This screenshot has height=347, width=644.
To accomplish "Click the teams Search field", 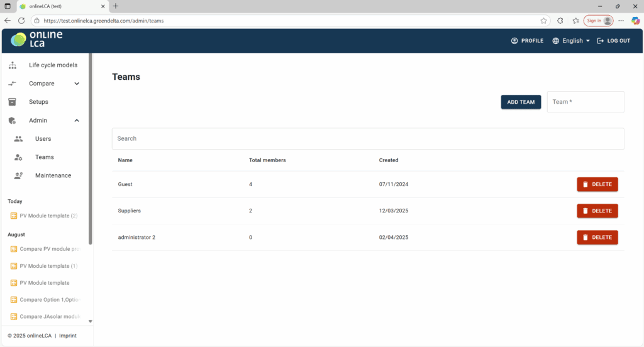I will click(367, 138).
